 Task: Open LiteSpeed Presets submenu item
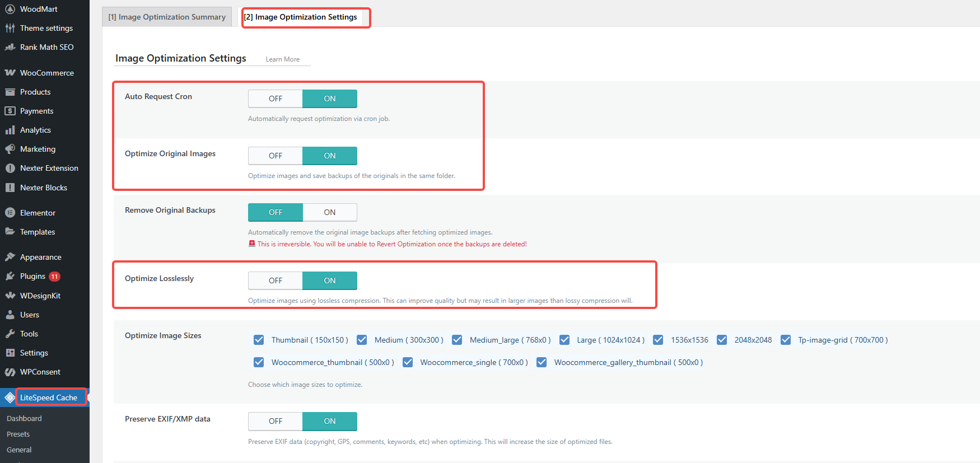pyautogui.click(x=18, y=434)
